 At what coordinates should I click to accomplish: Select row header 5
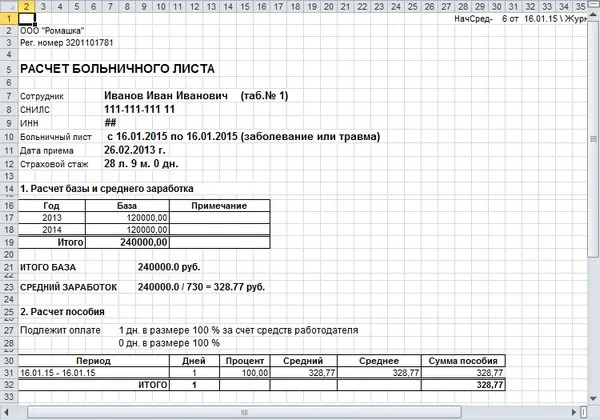pyautogui.click(x=9, y=69)
